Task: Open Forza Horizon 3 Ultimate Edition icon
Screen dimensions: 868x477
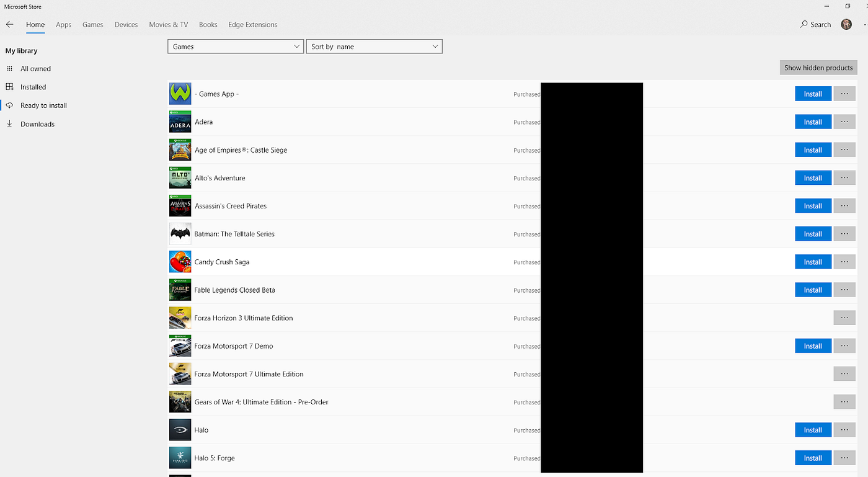Action: [180, 318]
